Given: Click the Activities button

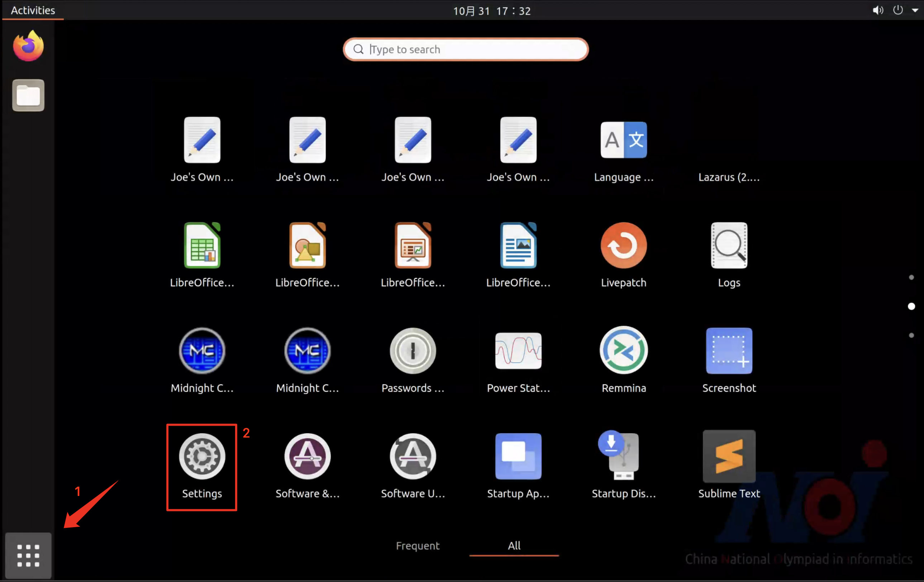Looking at the screenshot, I should coord(33,10).
